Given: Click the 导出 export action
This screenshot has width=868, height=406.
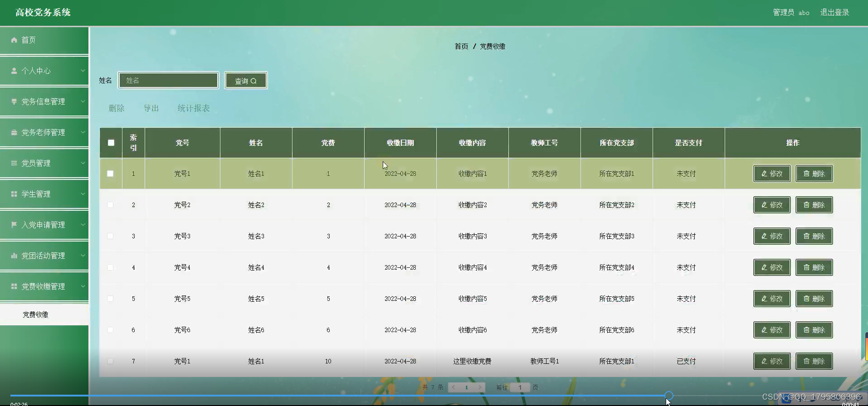Looking at the screenshot, I should pos(151,108).
